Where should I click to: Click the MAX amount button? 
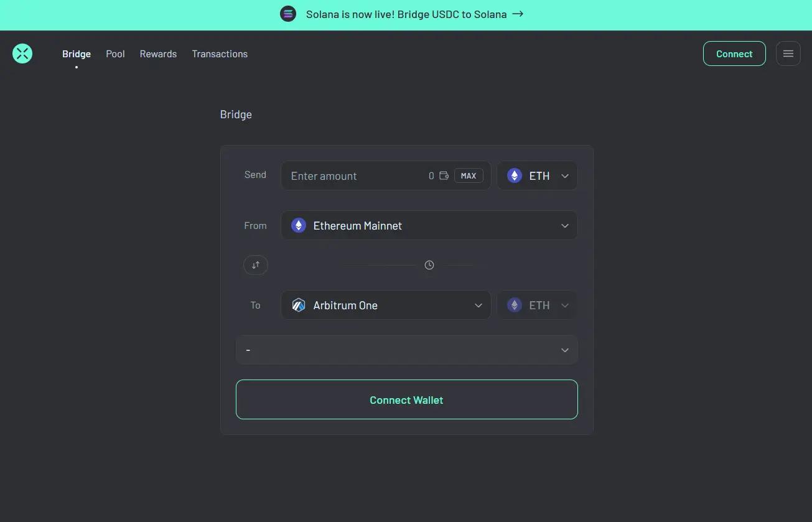click(x=469, y=176)
